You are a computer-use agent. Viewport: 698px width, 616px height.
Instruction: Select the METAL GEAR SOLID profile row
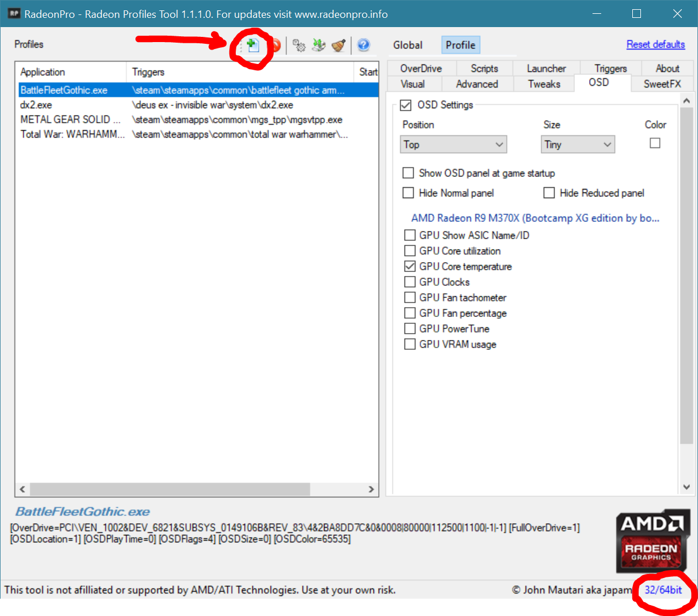point(197,119)
